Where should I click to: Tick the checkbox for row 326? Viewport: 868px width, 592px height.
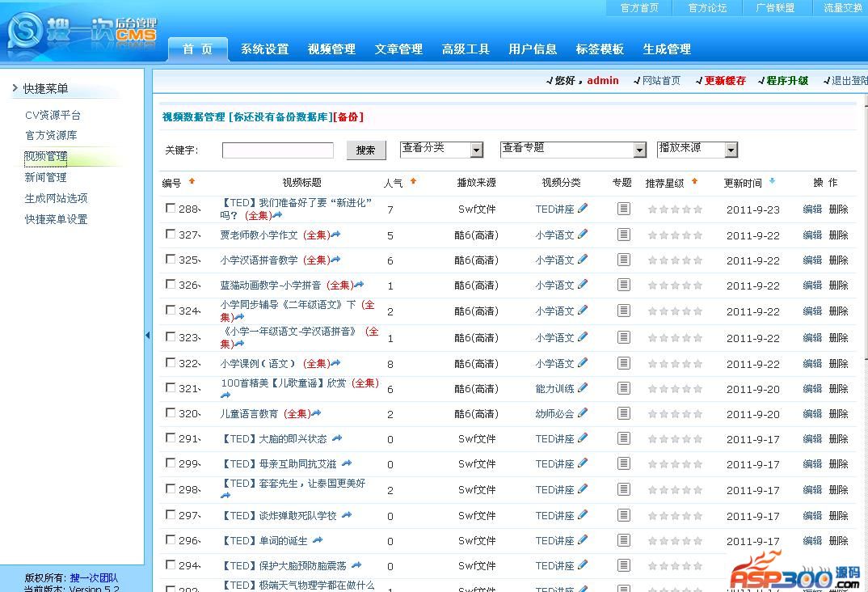point(171,284)
